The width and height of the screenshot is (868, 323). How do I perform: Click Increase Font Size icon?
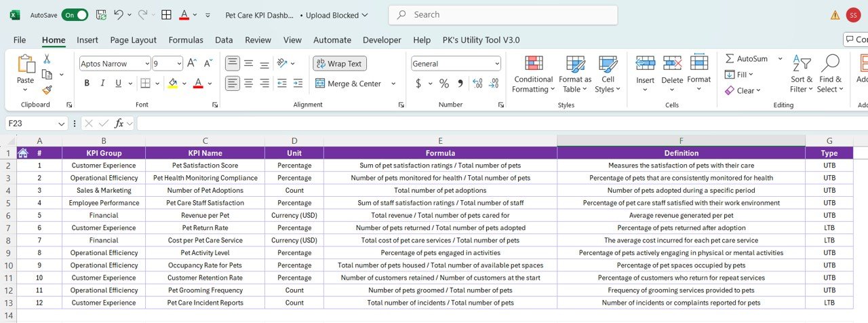pos(192,64)
